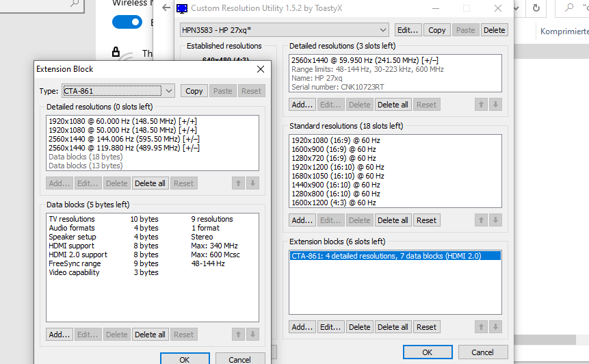Select the HDMI 2.0 support data block
This screenshot has height=364, width=589.
tap(77, 255)
